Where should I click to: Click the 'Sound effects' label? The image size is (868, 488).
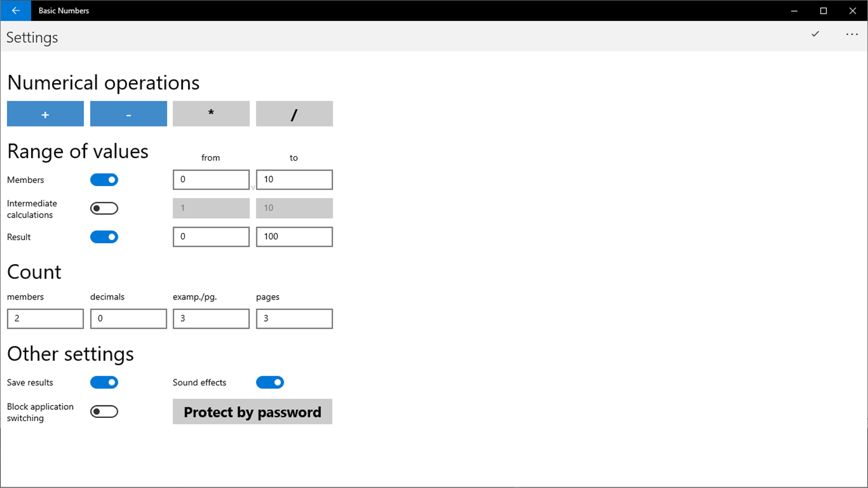click(199, 383)
